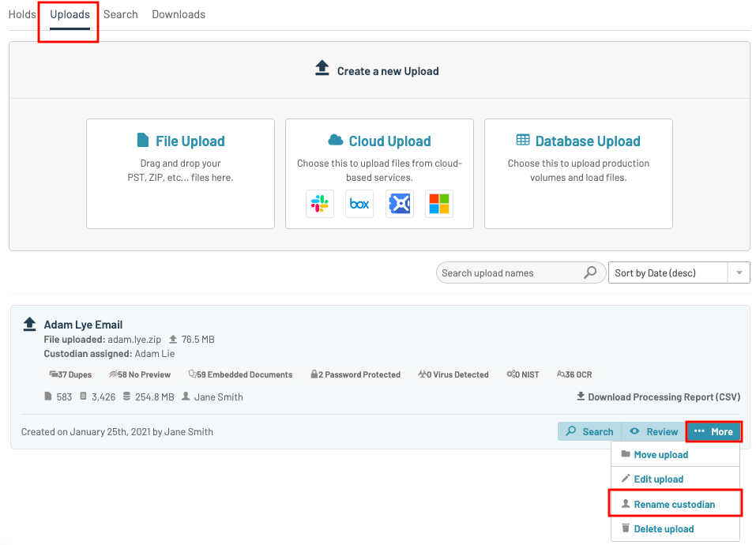Go to the Search tab
756x545 pixels.
click(x=121, y=14)
